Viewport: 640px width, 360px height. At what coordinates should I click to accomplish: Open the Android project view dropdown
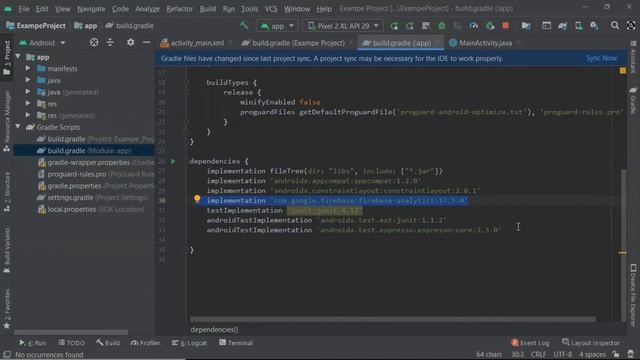(42, 42)
